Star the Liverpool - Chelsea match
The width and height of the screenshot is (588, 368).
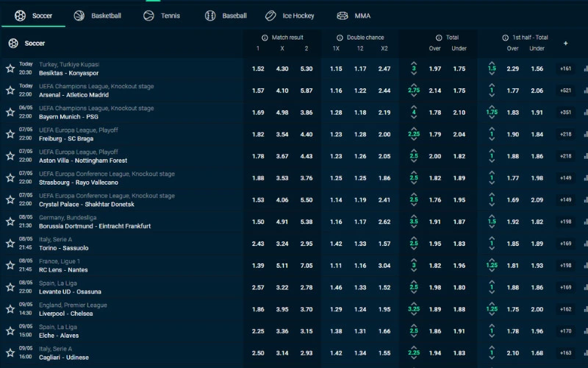[10, 309]
